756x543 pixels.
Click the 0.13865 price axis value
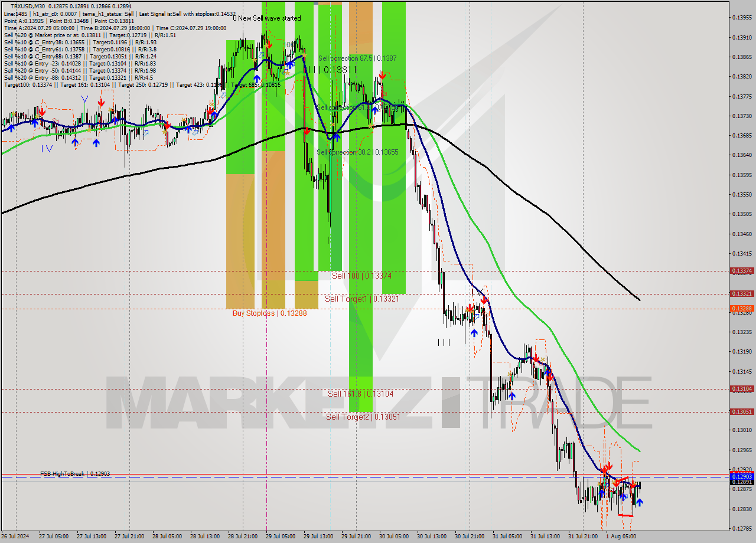point(742,57)
